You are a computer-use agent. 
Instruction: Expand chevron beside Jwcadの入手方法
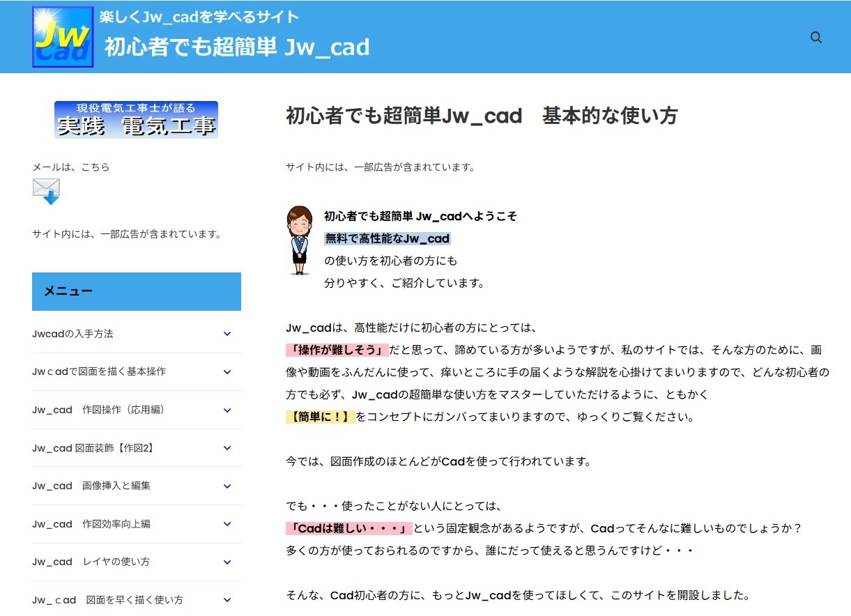[227, 334]
